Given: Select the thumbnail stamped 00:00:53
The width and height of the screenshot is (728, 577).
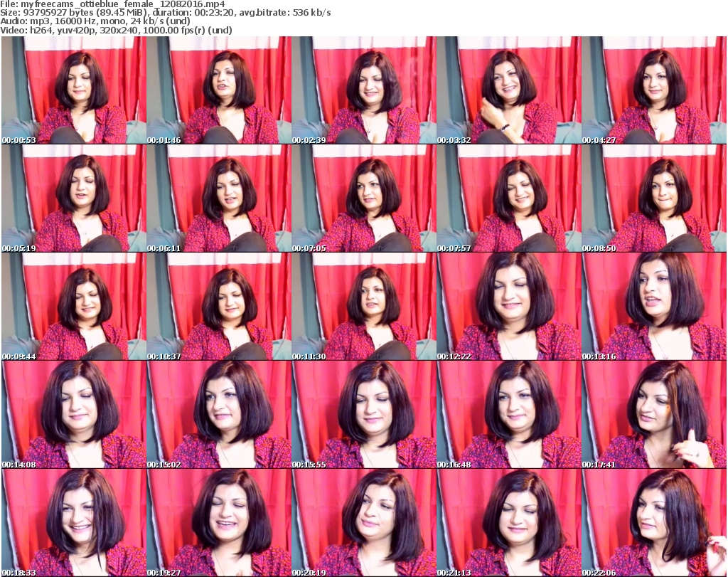Looking at the screenshot, I should click(x=74, y=90).
